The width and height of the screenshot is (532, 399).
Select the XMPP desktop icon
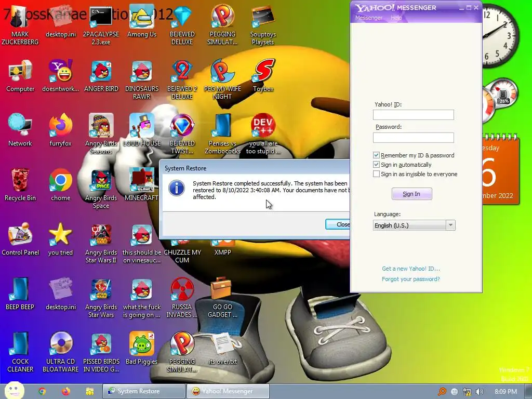tap(222, 248)
